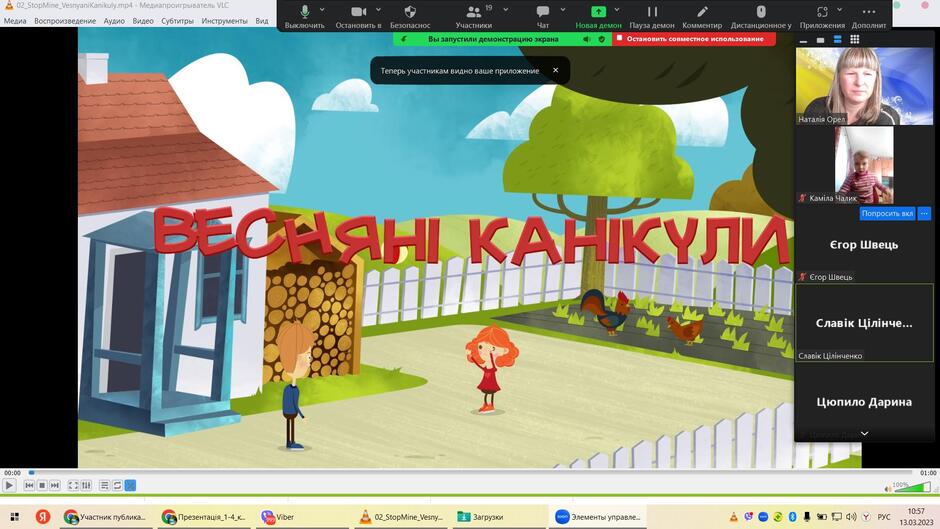The width and height of the screenshot is (940, 529).
Task: Switch video panel to single-speaker view
Action: click(820, 40)
